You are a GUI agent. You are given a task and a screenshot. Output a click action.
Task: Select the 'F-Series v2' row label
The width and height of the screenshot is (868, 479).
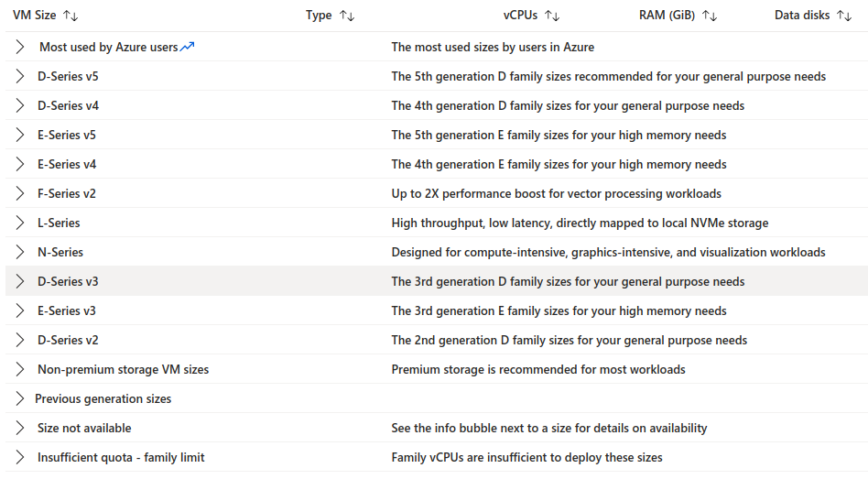(x=67, y=194)
